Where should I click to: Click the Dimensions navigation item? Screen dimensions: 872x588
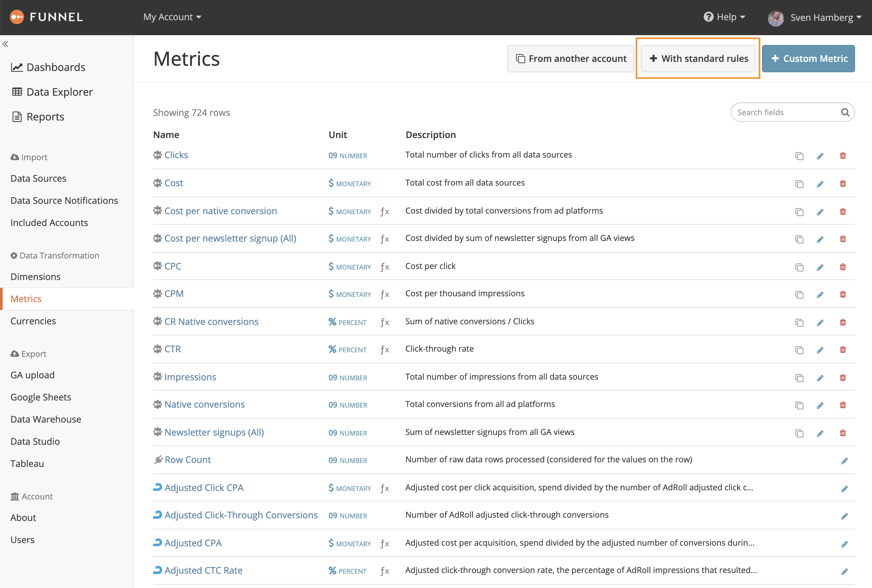click(35, 276)
